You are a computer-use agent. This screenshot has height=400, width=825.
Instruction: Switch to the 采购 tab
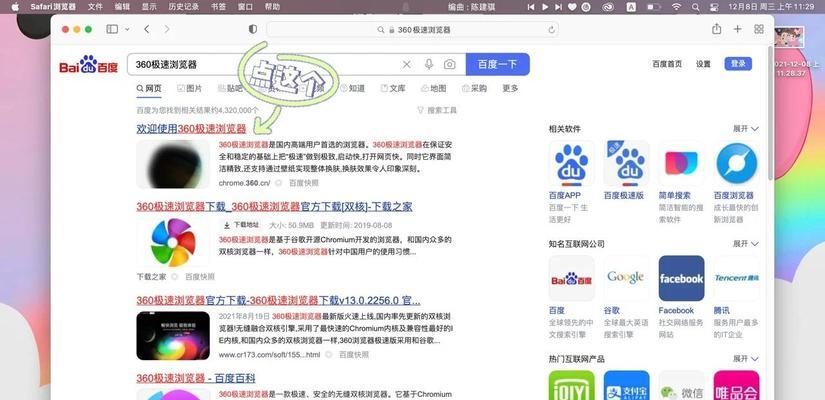[474, 88]
